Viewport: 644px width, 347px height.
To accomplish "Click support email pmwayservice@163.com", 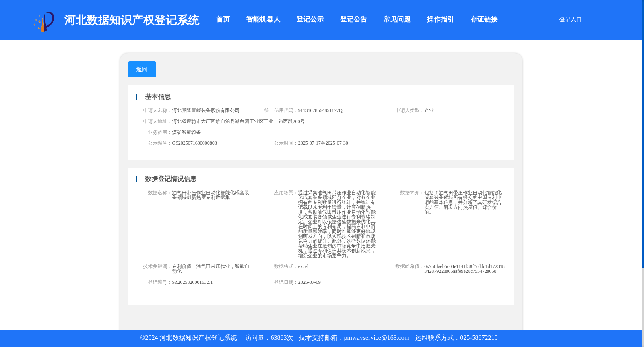I will click(376, 338).
